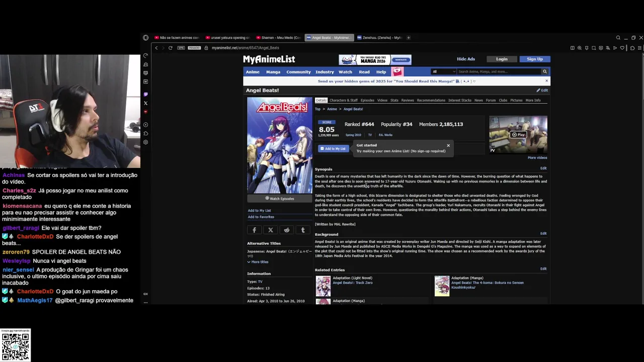Click Add to Favorites link

coord(261,217)
